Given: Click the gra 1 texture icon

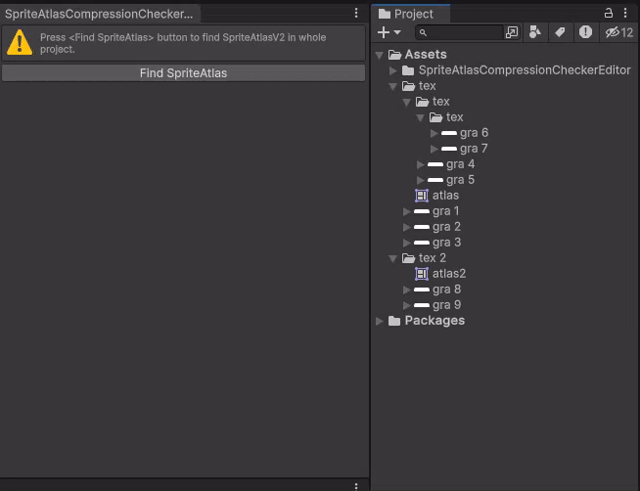Looking at the screenshot, I should (x=421, y=211).
